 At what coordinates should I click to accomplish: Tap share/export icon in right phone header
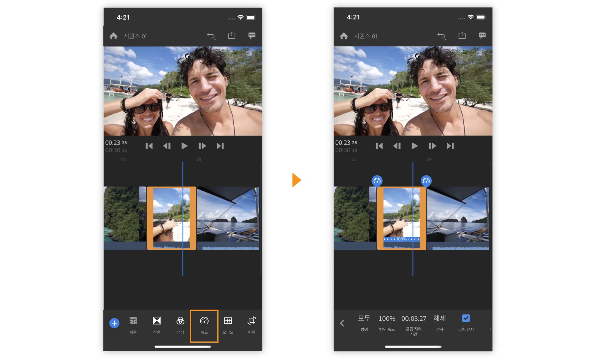click(462, 36)
